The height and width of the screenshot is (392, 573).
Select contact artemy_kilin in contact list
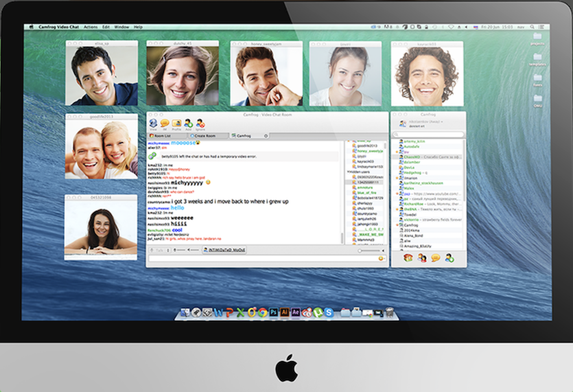pyautogui.click(x=427, y=141)
